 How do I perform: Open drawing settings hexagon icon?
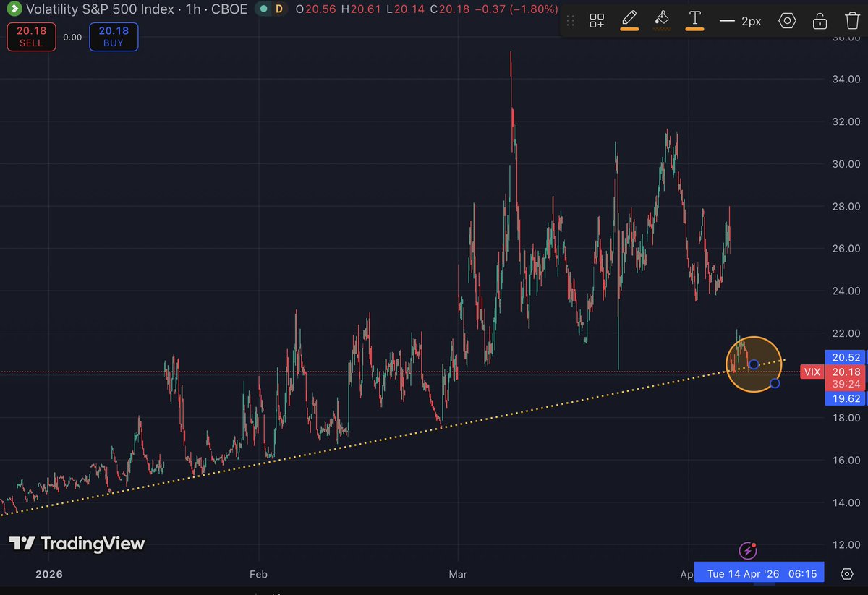(787, 20)
